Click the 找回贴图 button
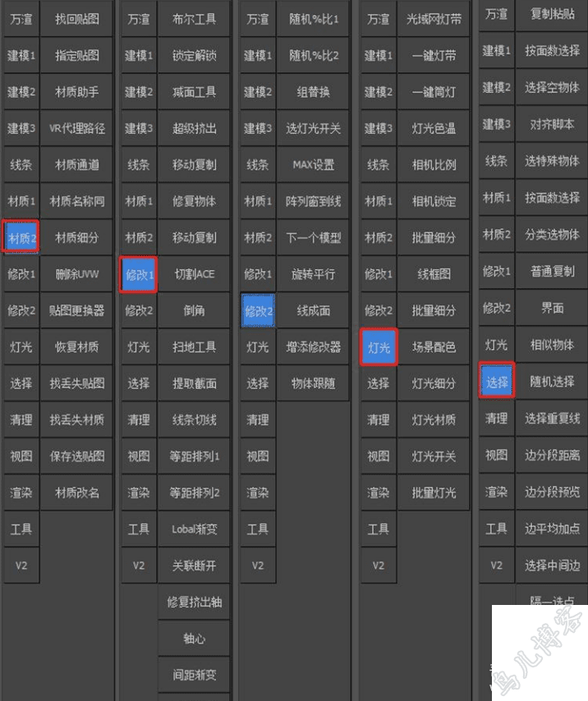The height and width of the screenshot is (701, 588). click(76, 19)
